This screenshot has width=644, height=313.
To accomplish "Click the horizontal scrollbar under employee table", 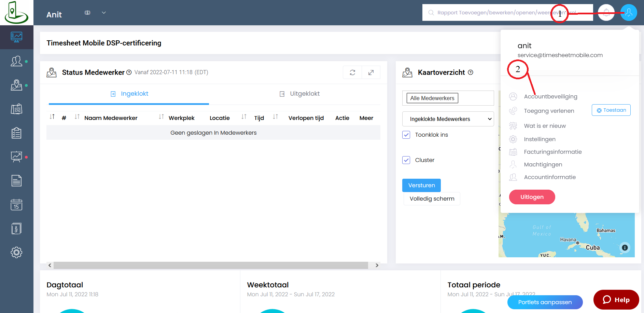I will pos(210,265).
